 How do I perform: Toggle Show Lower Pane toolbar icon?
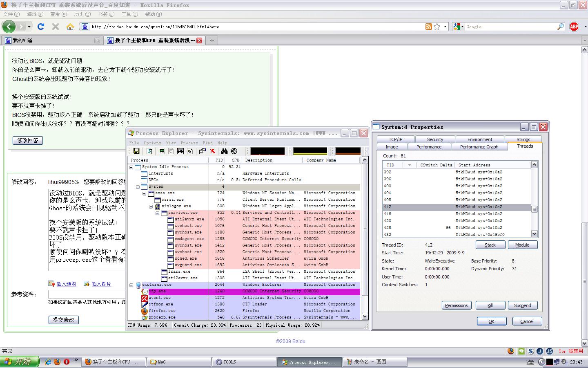[180, 151]
